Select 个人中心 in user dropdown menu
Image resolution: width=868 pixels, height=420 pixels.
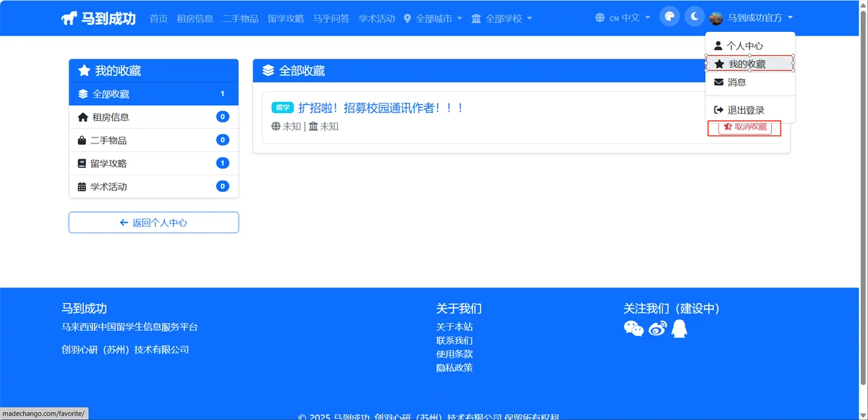click(750, 46)
